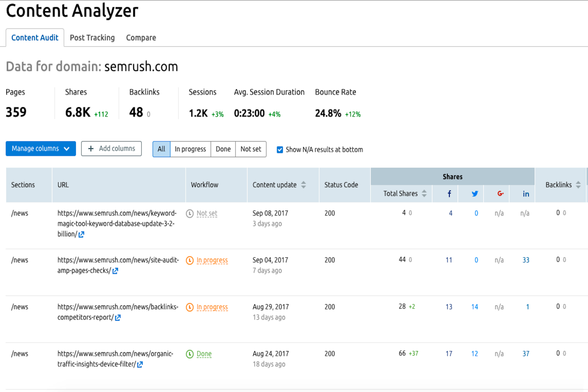Open keyword-magic-tool news URL link
588x392 pixels.
[x=117, y=224]
